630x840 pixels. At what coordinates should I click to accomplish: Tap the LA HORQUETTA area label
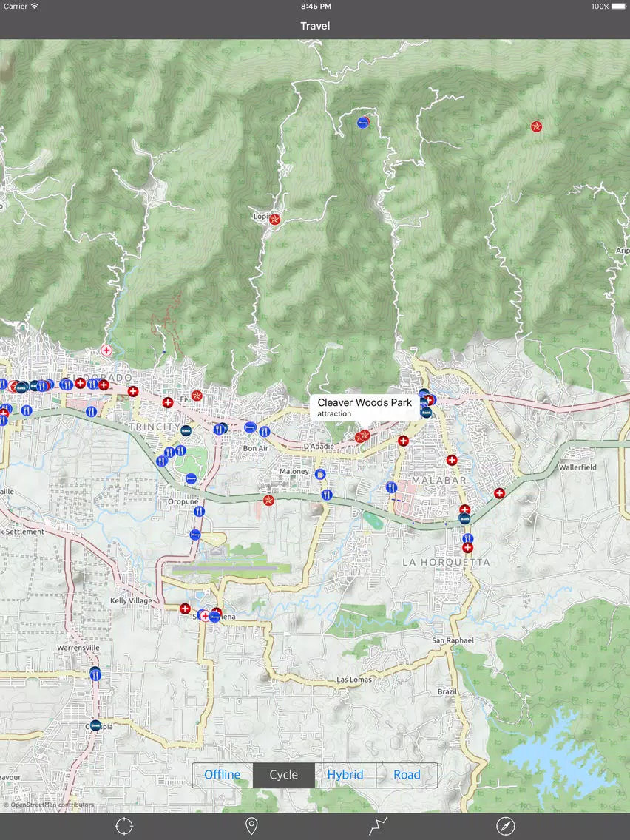point(447,563)
